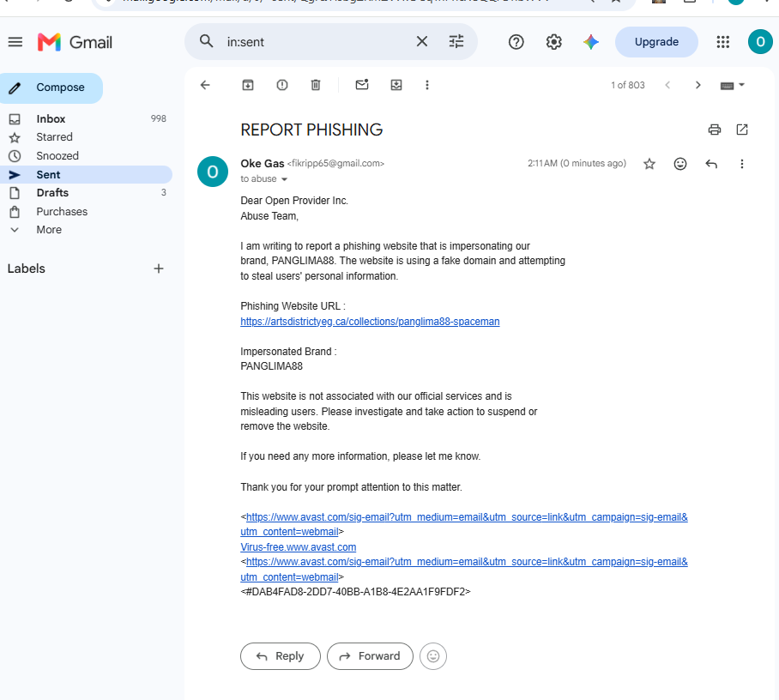This screenshot has width=779, height=700.
Task: Report this email as spam
Action: point(281,85)
